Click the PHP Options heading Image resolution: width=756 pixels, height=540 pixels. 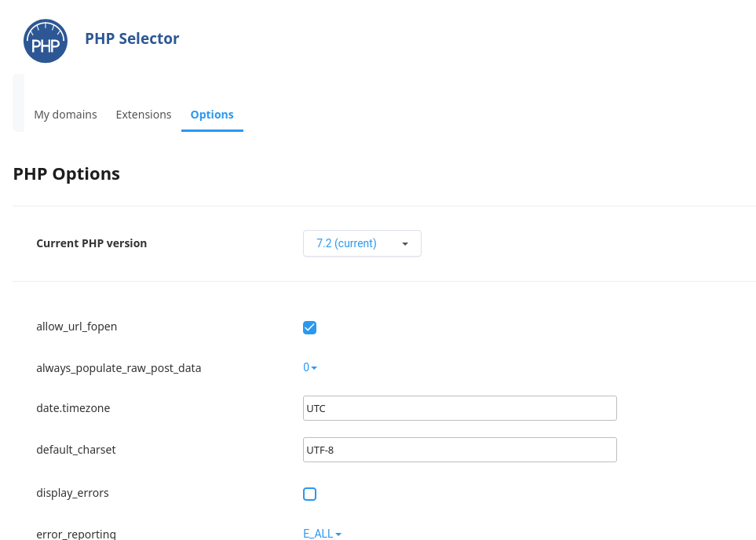pyautogui.click(x=67, y=174)
